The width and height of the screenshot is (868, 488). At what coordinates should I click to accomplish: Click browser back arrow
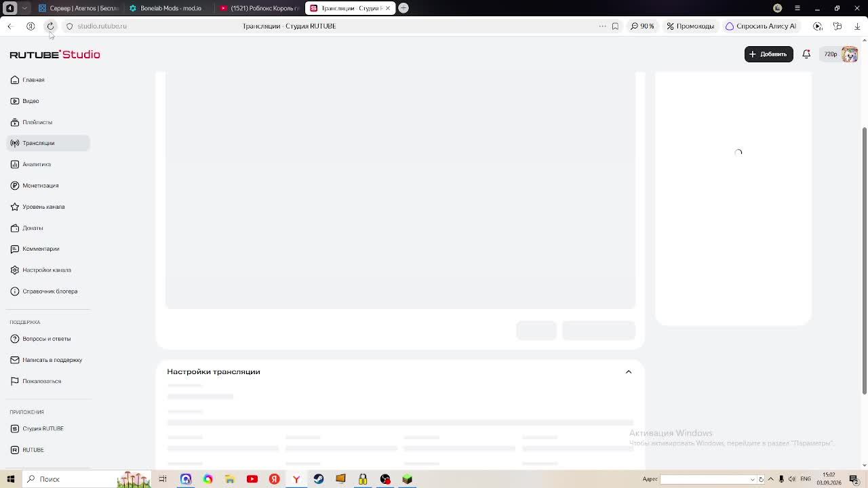point(10,26)
